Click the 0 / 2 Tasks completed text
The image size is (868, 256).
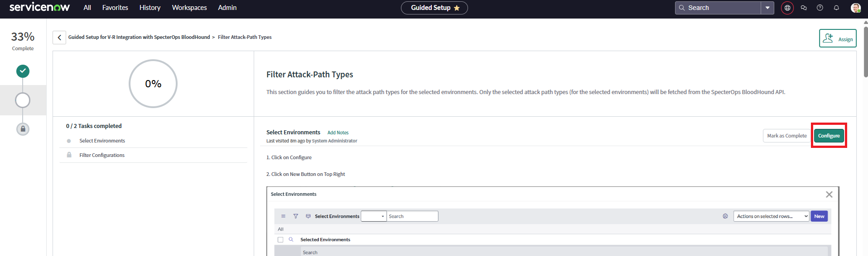pyautogui.click(x=94, y=126)
